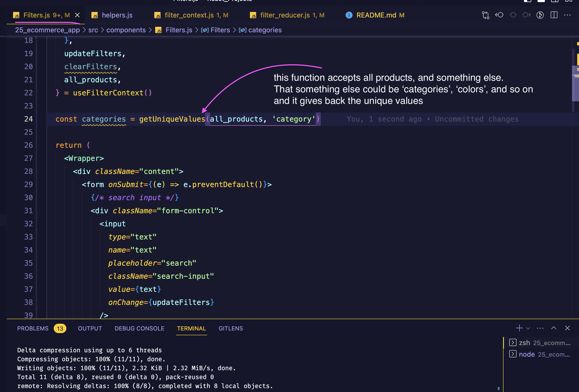Maximize the terminal panel size
The image size is (579, 392).
(554, 328)
